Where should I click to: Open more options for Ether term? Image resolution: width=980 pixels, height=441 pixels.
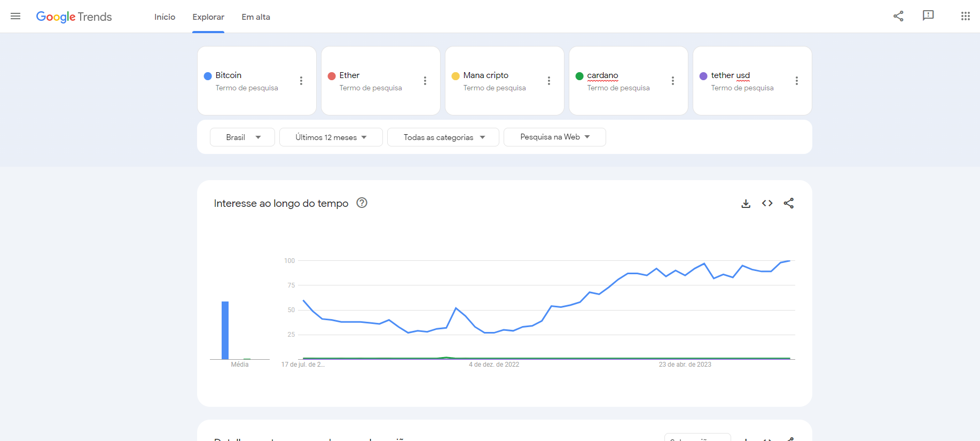425,81
